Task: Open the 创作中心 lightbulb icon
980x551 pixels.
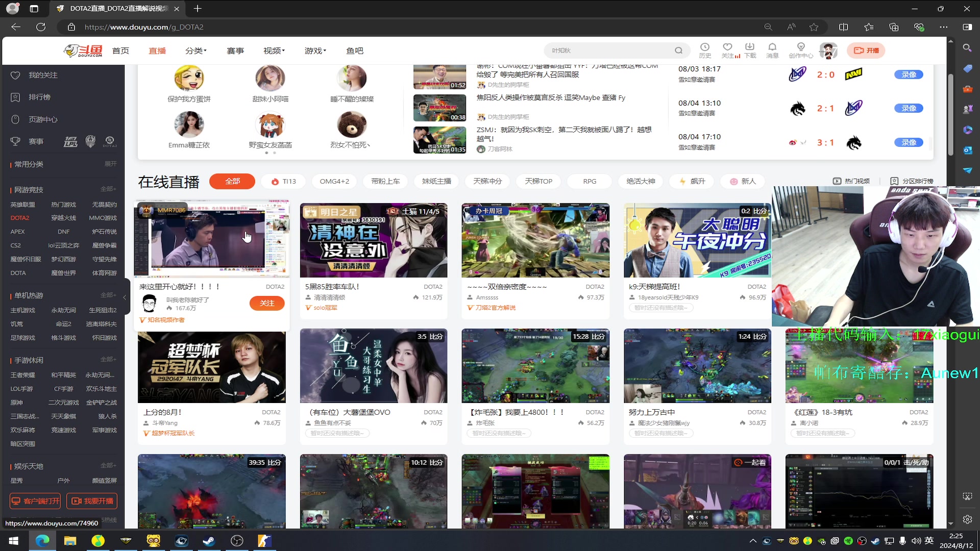Action: (801, 50)
